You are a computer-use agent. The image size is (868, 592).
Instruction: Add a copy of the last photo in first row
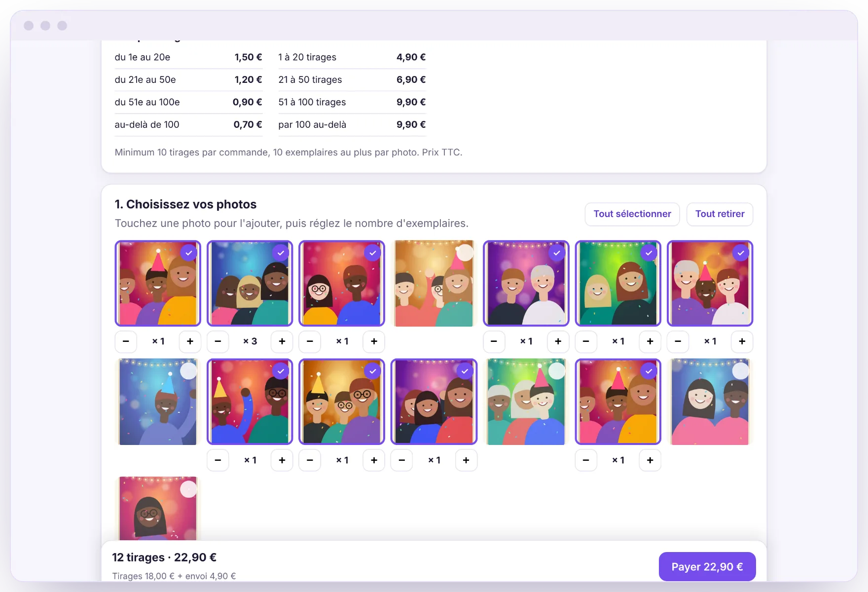click(x=742, y=341)
